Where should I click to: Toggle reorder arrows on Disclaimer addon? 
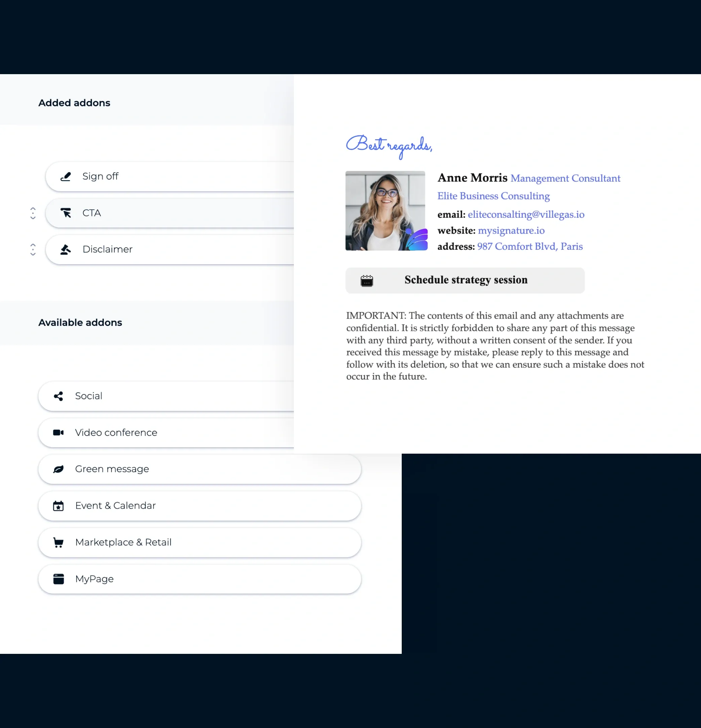(33, 250)
